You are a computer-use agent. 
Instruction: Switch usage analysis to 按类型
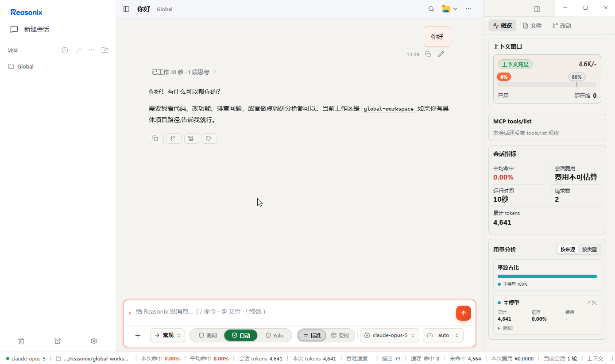point(589,249)
